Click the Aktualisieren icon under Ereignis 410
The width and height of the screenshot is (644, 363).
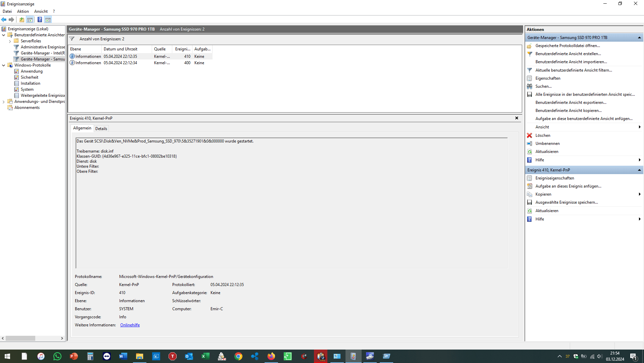[x=530, y=211]
